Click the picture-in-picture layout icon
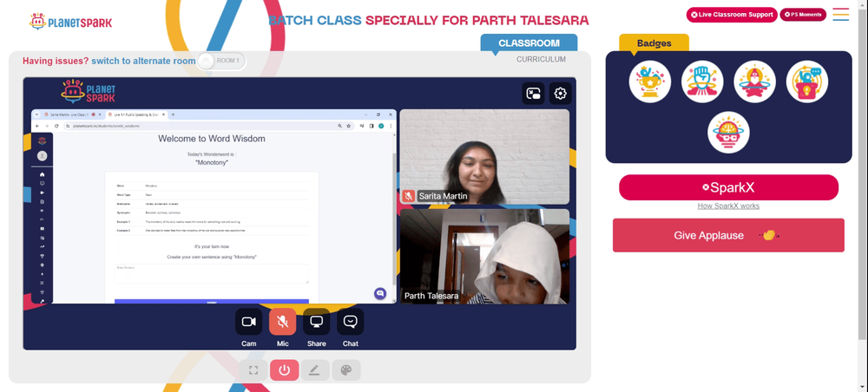The height and width of the screenshot is (392, 868). pyautogui.click(x=533, y=94)
